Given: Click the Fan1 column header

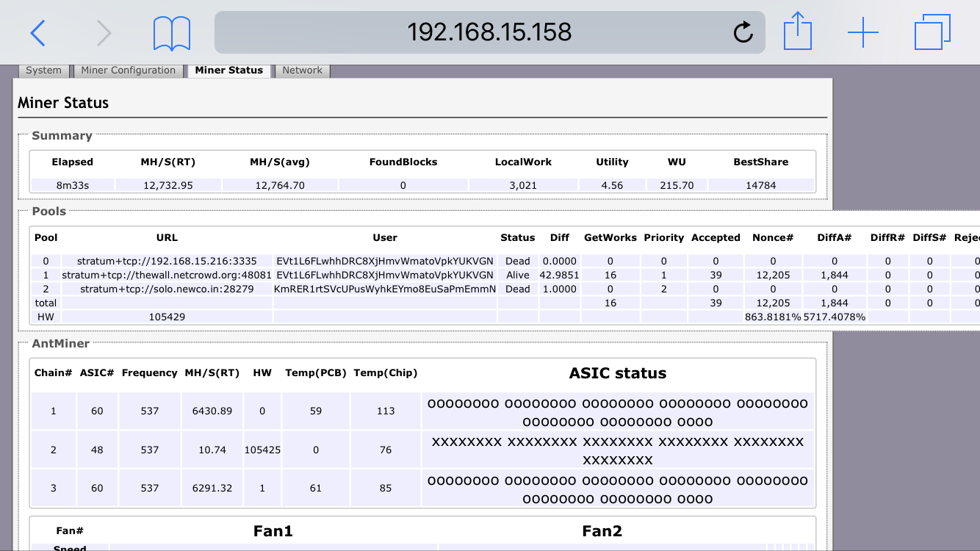Looking at the screenshot, I should pyautogui.click(x=273, y=530).
